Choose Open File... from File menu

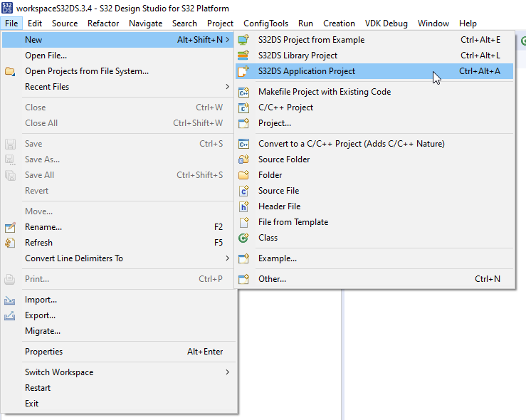[x=118, y=56]
